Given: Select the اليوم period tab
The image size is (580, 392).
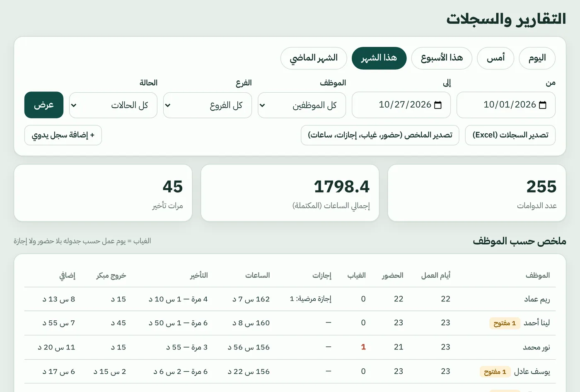Looking at the screenshot, I should pyautogui.click(x=537, y=58).
